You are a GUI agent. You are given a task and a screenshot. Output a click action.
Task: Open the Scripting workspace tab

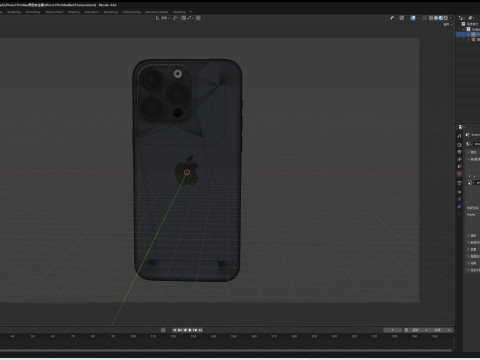pyautogui.click(x=179, y=12)
